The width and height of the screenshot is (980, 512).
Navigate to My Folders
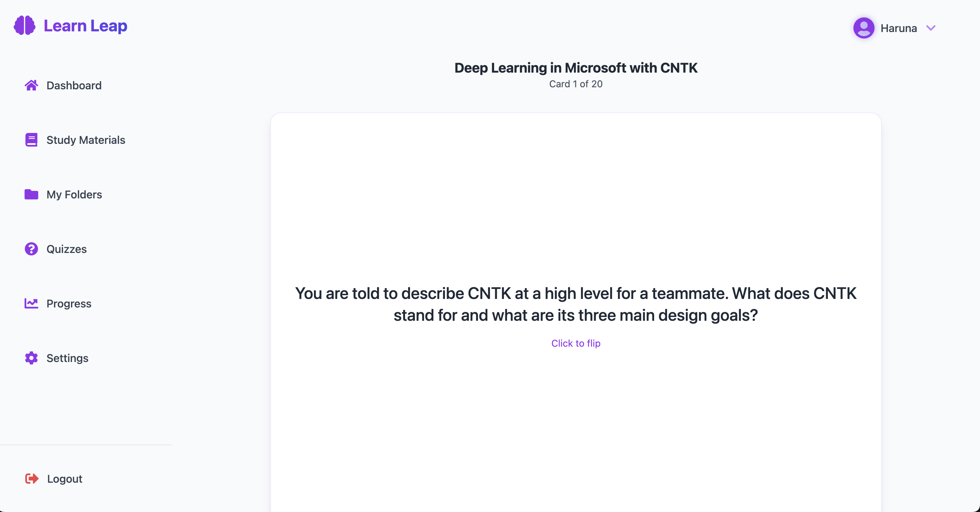(x=74, y=194)
